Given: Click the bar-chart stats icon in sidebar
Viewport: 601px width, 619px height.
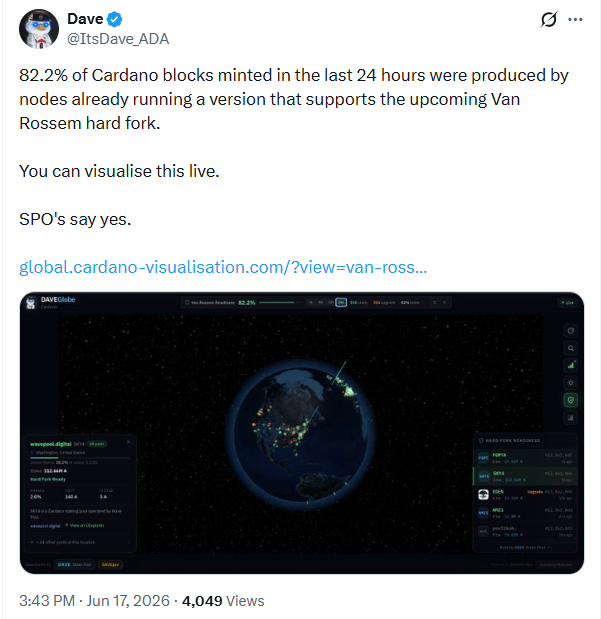Looking at the screenshot, I should [x=571, y=365].
